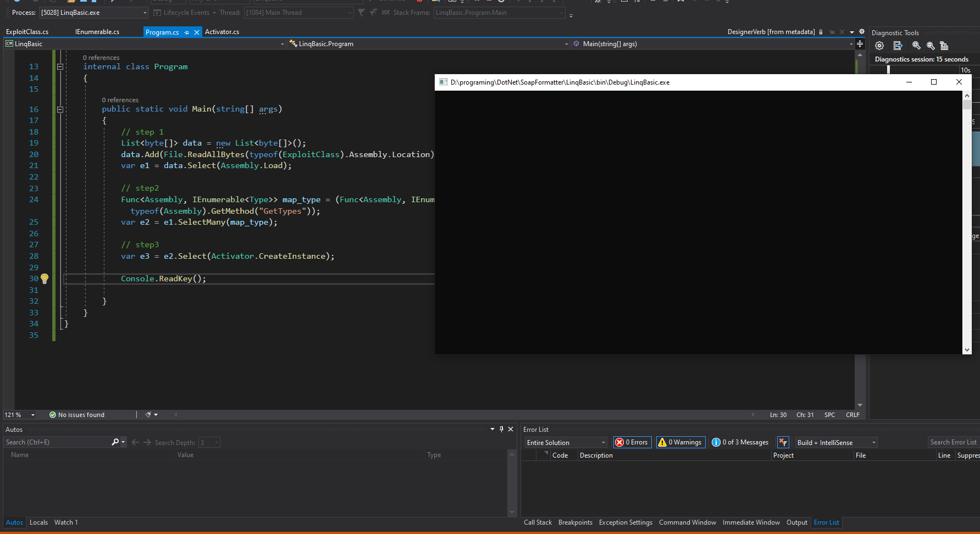Collapse the Program class outlining at line 13
This screenshot has width=980, height=534.
60,66
